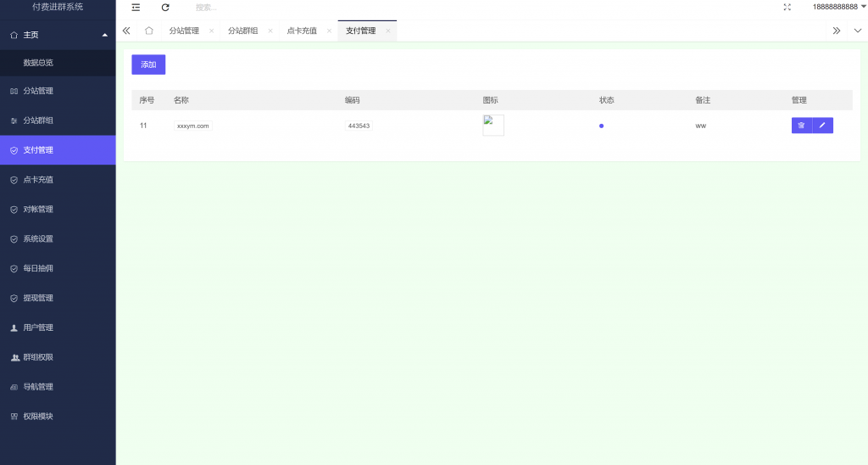The image size is (868, 465).
Task: Click the 序号 column header
Action: (147, 100)
